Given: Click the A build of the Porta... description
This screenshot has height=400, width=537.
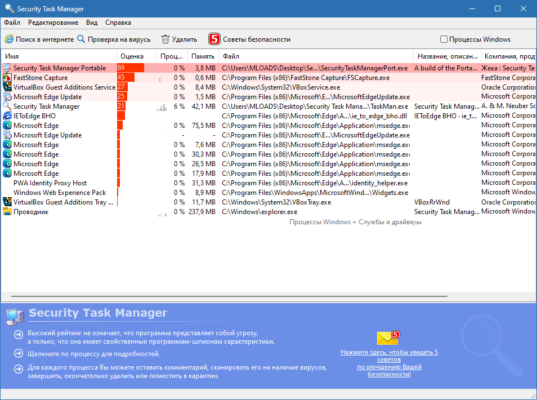Looking at the screenshot, I should click(446, 68).
